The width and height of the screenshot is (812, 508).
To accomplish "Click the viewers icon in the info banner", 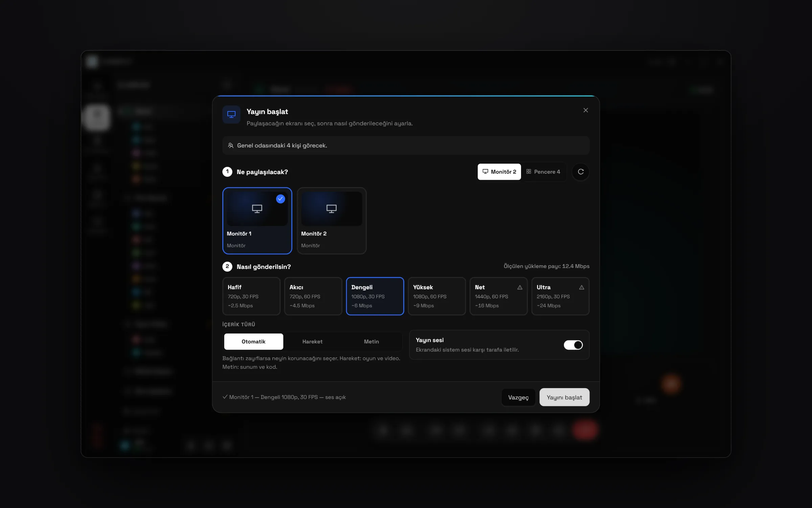I will (x=231, y=145).
